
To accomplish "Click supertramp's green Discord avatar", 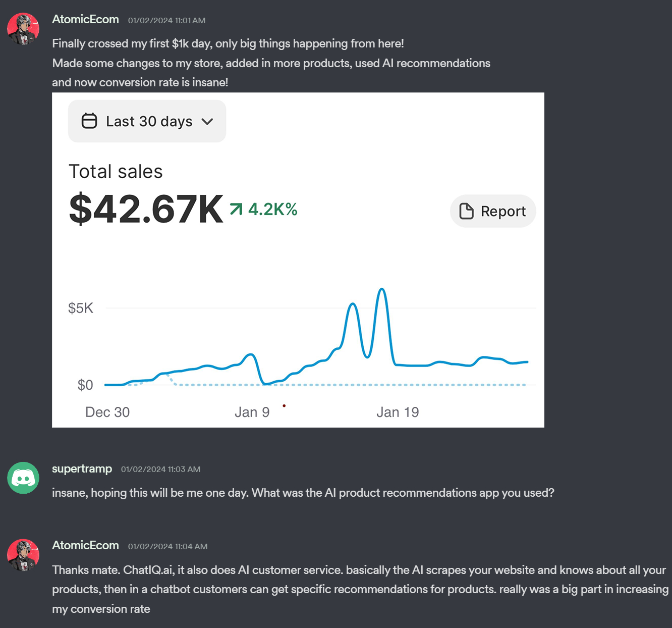I will pyautogui.click(x=23, y=478).
